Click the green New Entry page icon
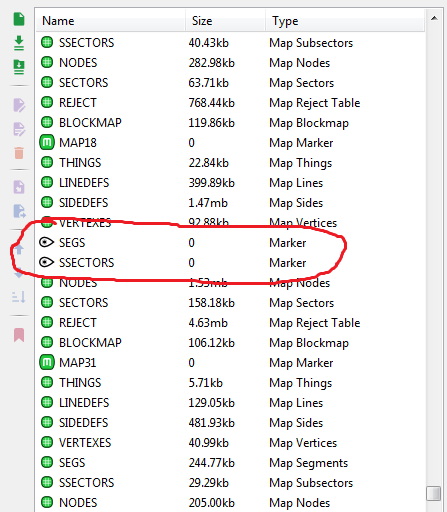This screenshot has width=447, height=512. point(19,19)
